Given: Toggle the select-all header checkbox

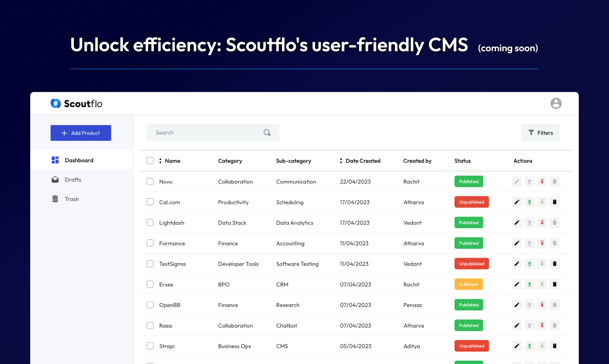Looking at the screenshot, I should (x=150, y=161).
